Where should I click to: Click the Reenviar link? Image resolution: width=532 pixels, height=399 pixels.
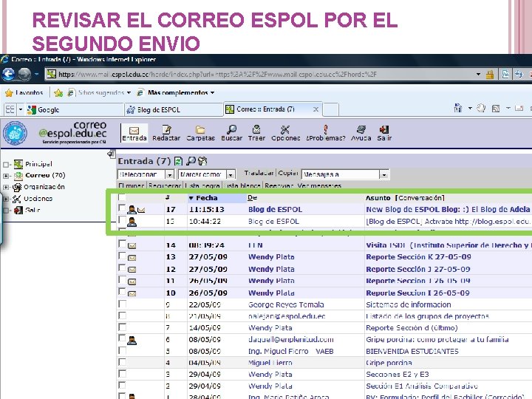pyautogui.click(x=279, y=186)
